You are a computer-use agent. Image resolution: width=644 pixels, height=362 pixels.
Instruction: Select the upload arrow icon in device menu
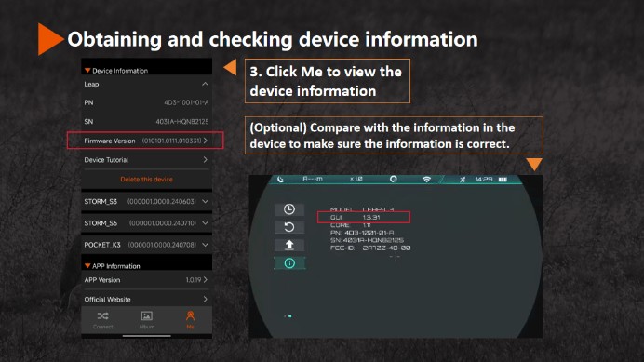coord(289,246)
